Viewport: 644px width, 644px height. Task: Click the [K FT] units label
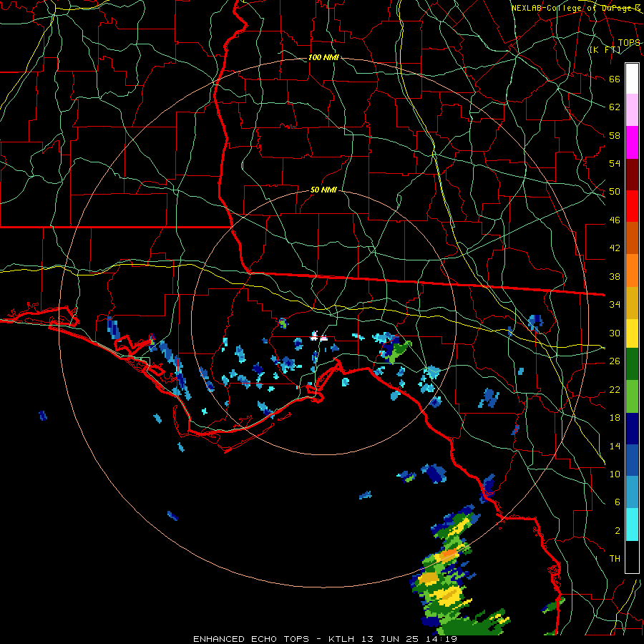pos(605,49)
